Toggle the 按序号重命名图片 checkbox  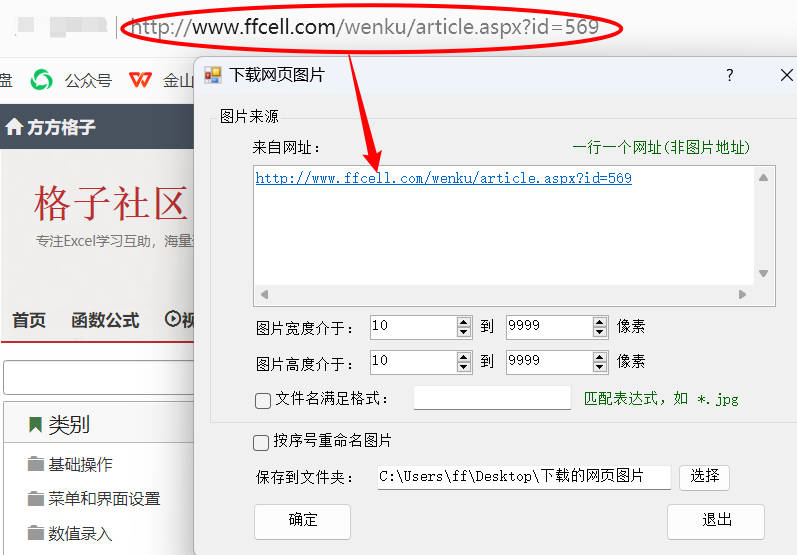(x=261, y=442)
